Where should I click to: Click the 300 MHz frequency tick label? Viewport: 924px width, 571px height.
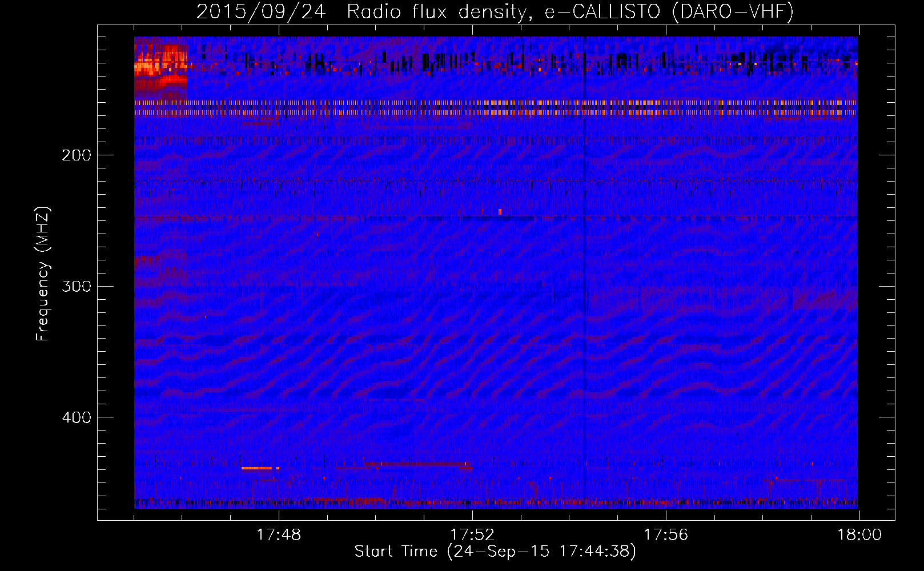(77, 286)
